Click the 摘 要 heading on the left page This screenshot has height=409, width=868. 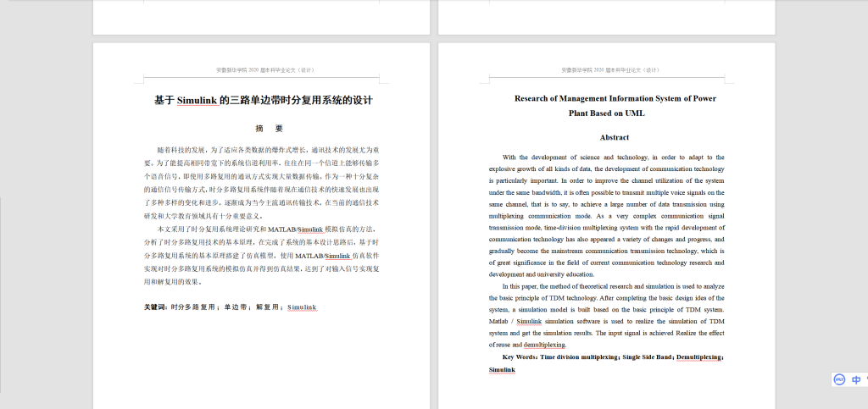(x=269, y=129)
